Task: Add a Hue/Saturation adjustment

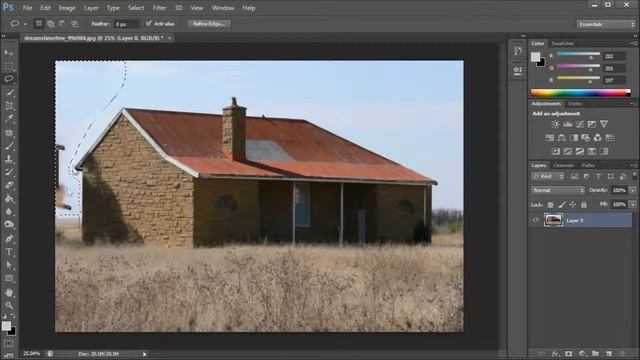Action: pos(549,138)
